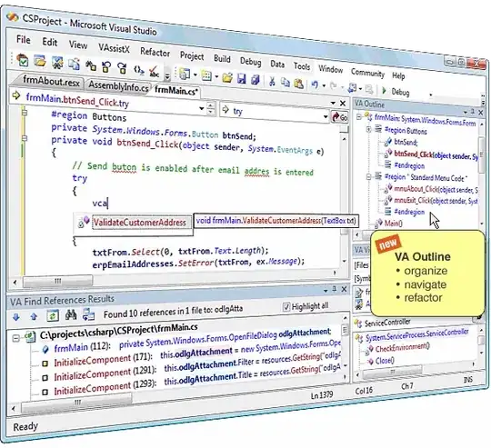Open the New Project icon's dropdown arrow

tap(195, 75)
